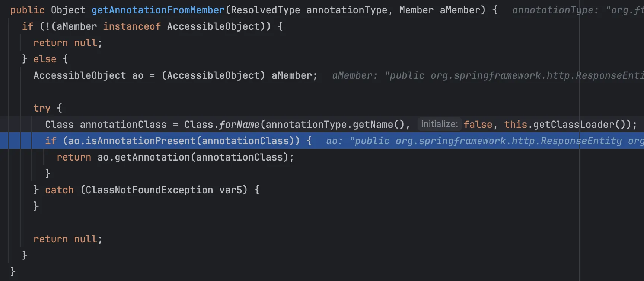
Task: Click the ao variable in its declaration line
Action: pyautogui.click(x=138, y=75)
